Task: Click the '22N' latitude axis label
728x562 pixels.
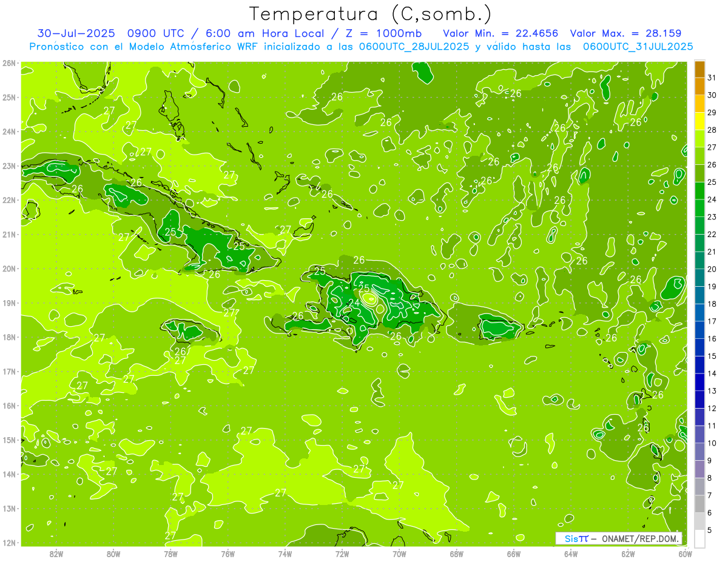Action: tap(9, 200)
